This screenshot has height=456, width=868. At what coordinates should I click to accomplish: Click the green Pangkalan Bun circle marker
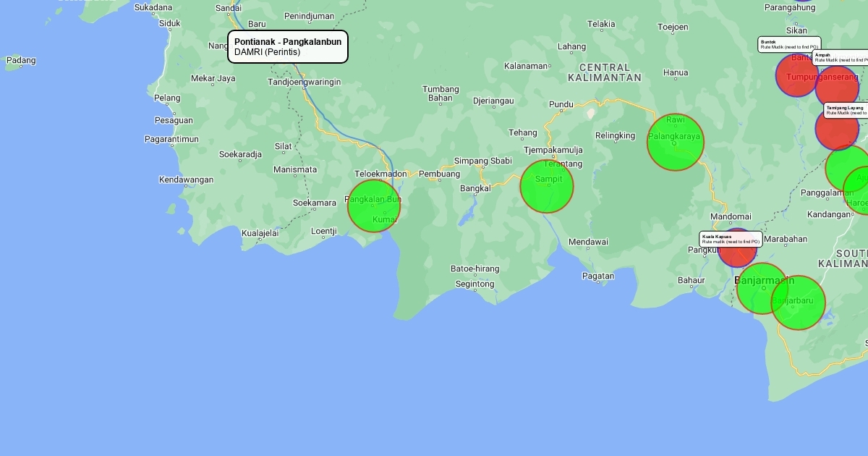(x=373, y=206)
